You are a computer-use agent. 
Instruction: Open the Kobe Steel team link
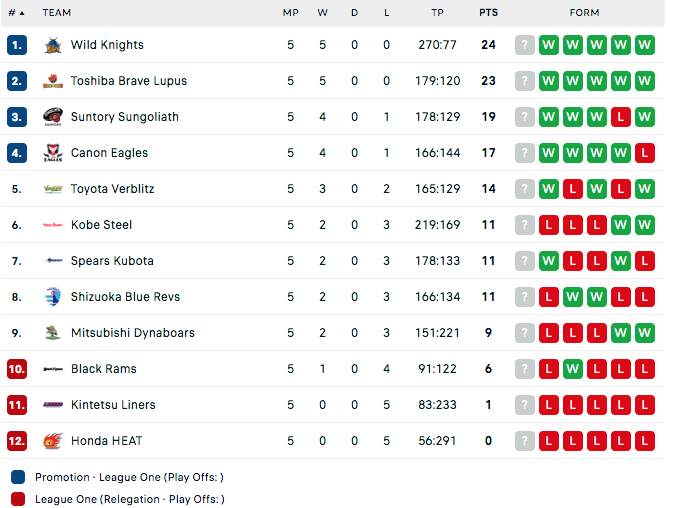[x=101, y=225]
